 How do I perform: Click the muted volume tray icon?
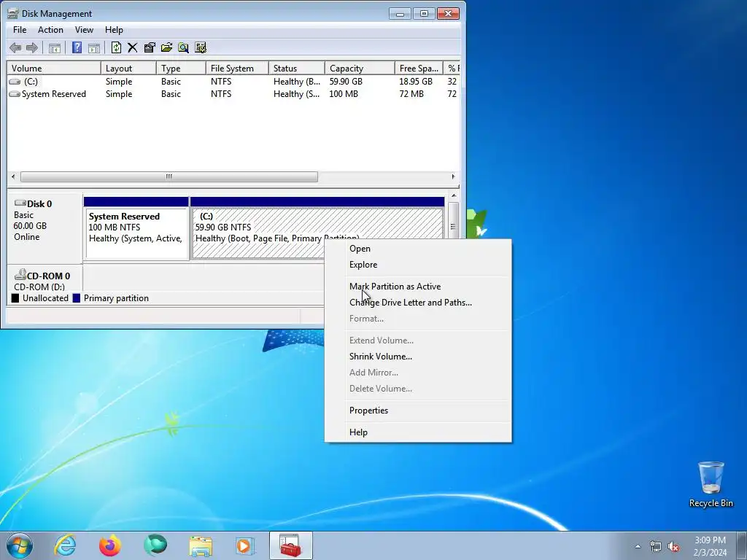pyautogui.click(x=673, y=546)
